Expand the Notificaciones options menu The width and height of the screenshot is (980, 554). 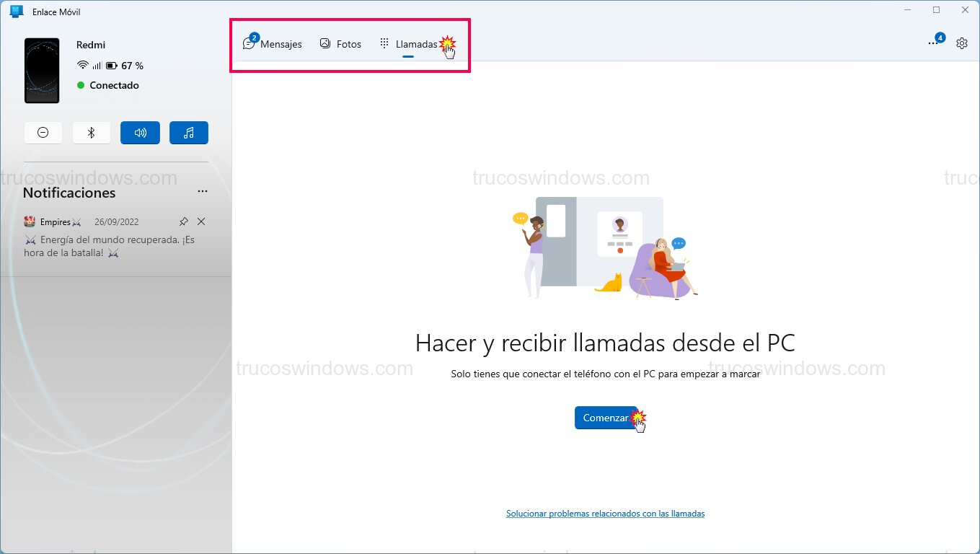[x=202, y=190]
